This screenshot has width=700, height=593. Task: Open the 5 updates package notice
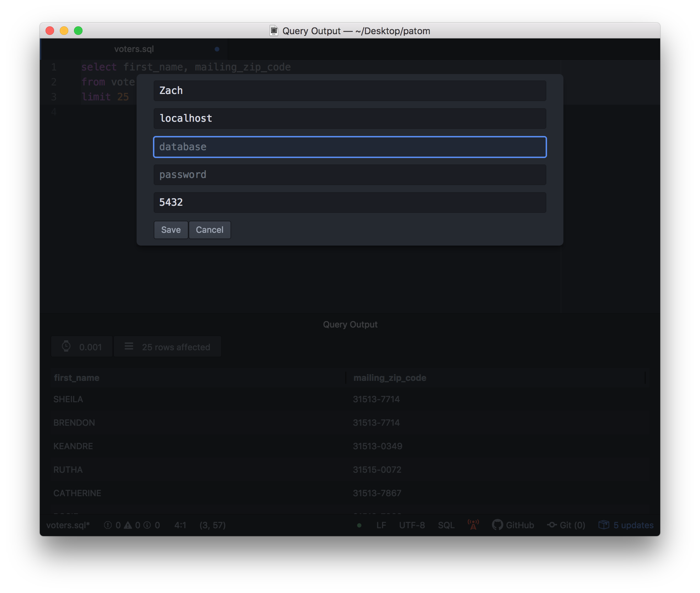(x=626, y=525)
